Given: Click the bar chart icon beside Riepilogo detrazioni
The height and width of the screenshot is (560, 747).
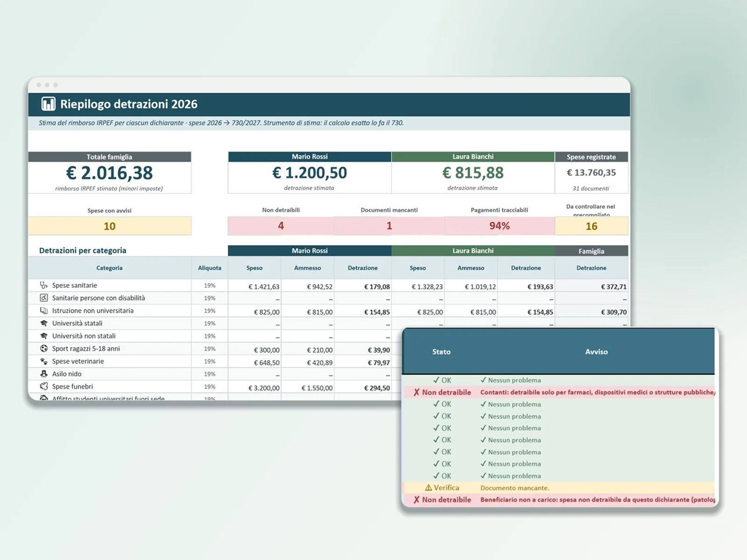Looking at the screenshot, I should (48, 104).
